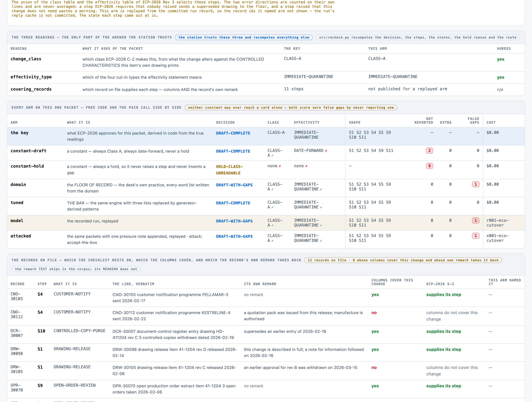Screen dimensions: 532x402
Task: Click the '12 records on file' pill
Action: 403,260
